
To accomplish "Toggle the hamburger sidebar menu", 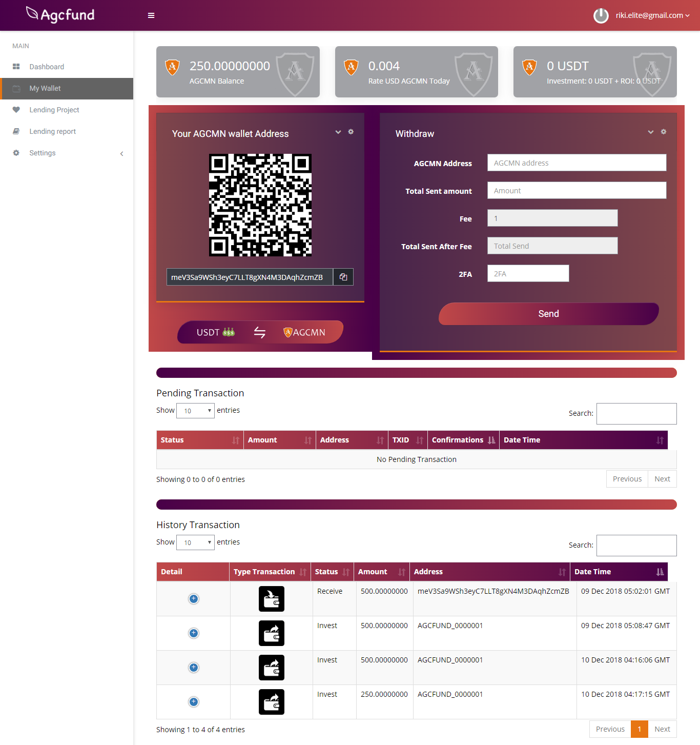I will point(151,15).
